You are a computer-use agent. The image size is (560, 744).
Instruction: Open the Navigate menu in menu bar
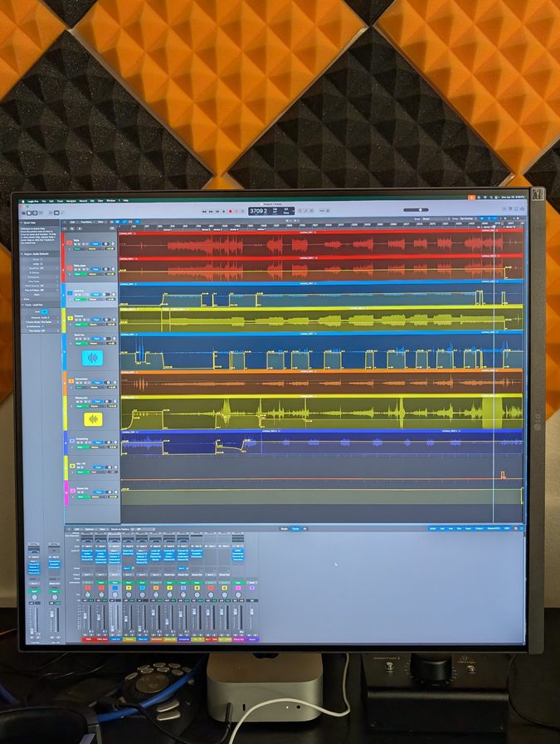71,201
